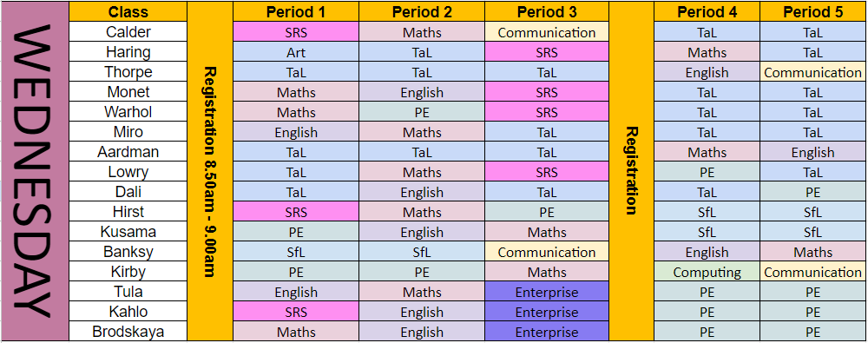The width and height of the screenshot is (868, 343).
Task: Click Warhol's Period 2 PE cell
Action: 422,112
